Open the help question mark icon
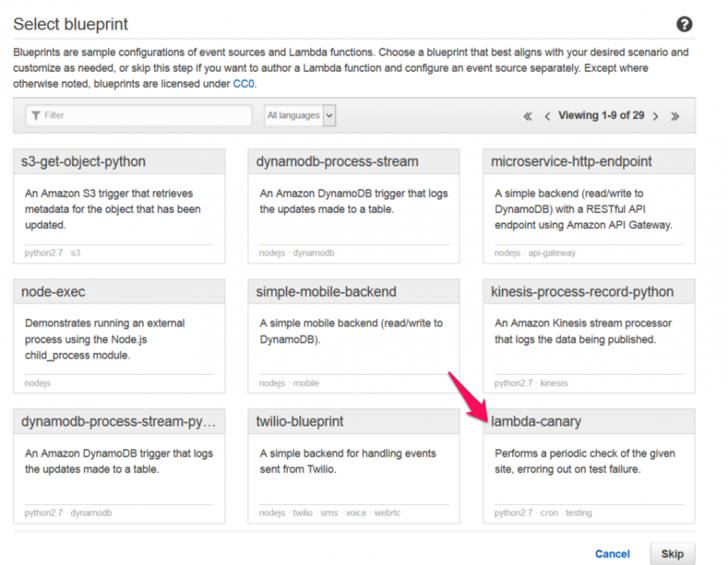The width and height of the screenshot is (728, 565). (684, 24)
